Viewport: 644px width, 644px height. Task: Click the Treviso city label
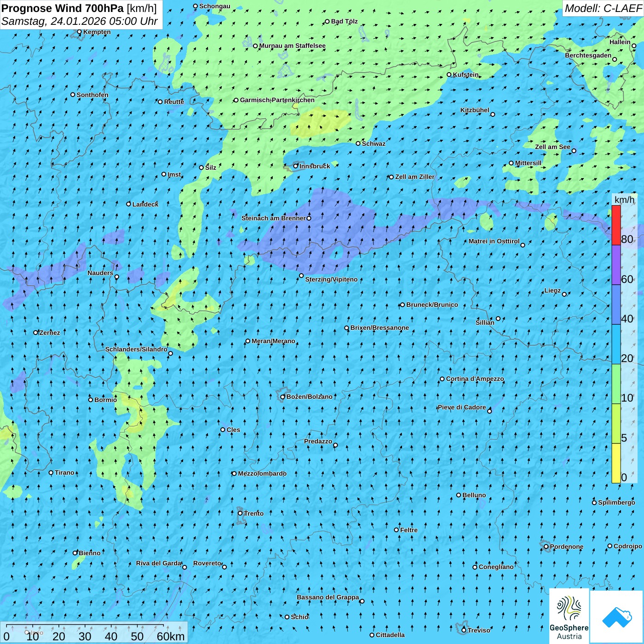pos(479,630)
